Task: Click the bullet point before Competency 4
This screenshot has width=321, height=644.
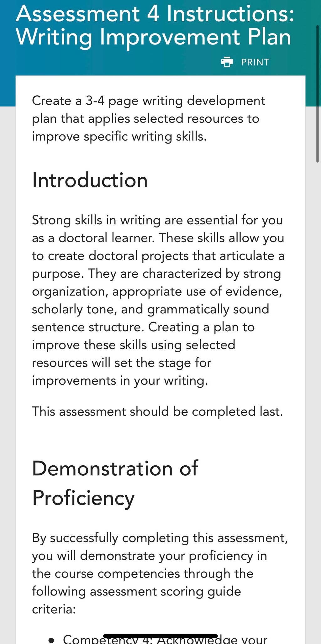Action: click(x=52, y=640)
